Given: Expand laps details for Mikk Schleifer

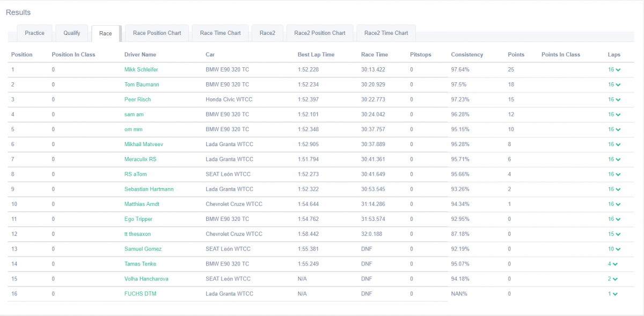Looking at the screenshot, I should coord(614,70).
